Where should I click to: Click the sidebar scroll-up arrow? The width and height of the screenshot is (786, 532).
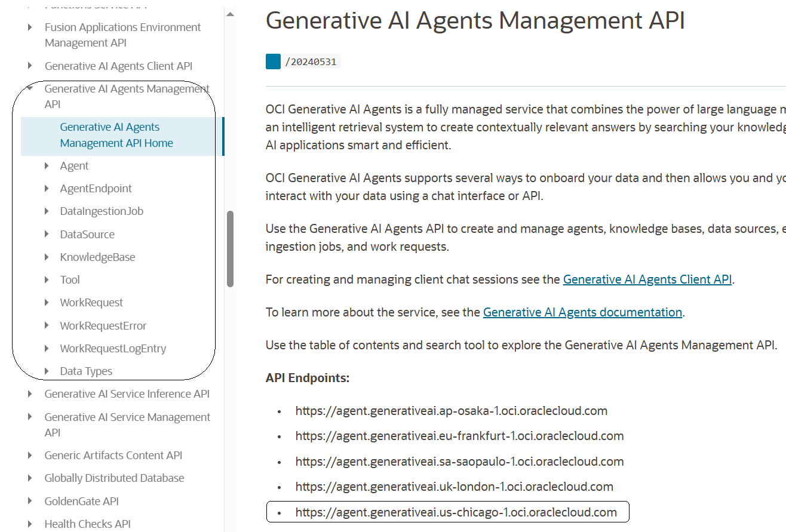(231, 14)
